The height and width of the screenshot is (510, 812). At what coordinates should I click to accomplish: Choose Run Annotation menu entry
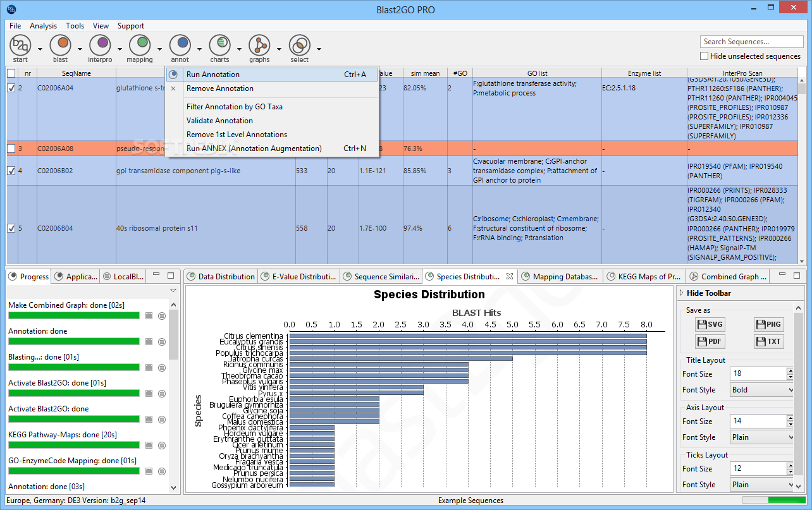272,75
